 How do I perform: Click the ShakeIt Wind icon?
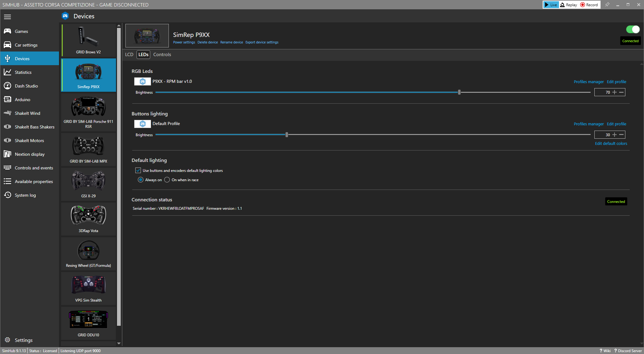(7, 113)
